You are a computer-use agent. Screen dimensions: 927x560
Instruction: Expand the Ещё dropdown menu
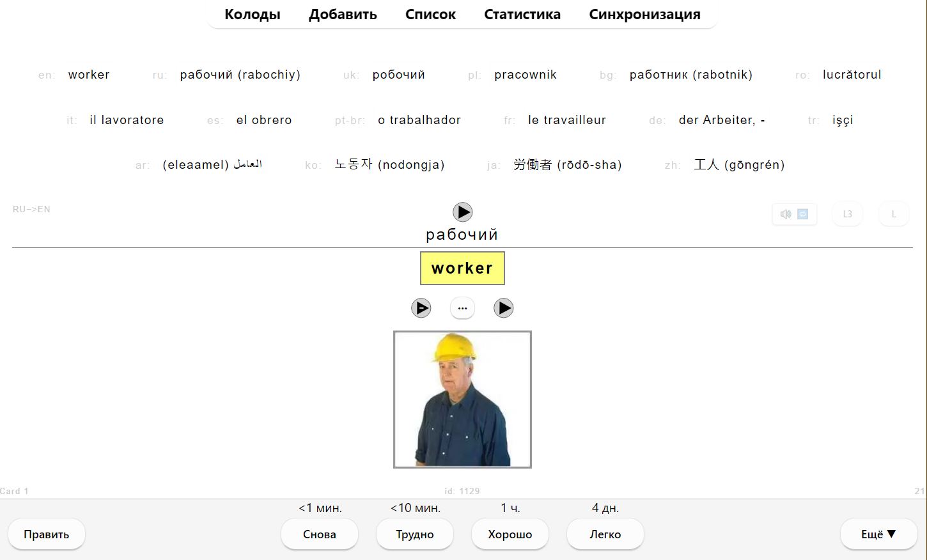[x=878, y=534]
